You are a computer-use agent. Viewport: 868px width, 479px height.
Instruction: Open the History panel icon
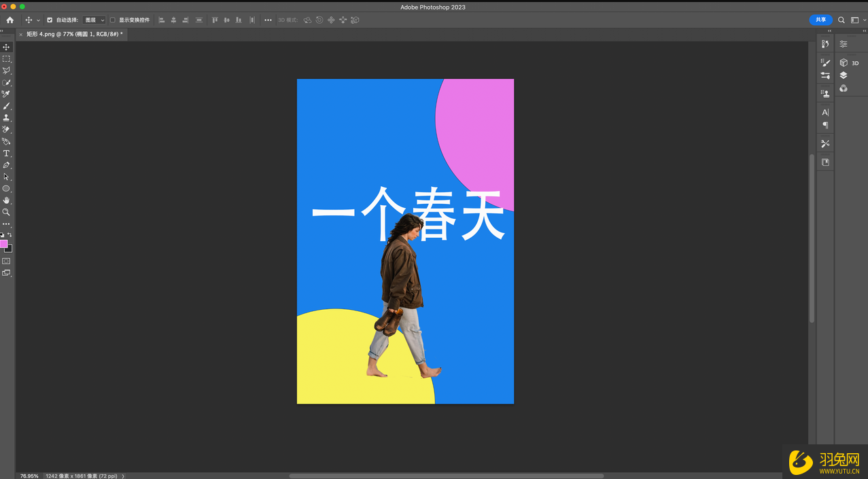825,44
